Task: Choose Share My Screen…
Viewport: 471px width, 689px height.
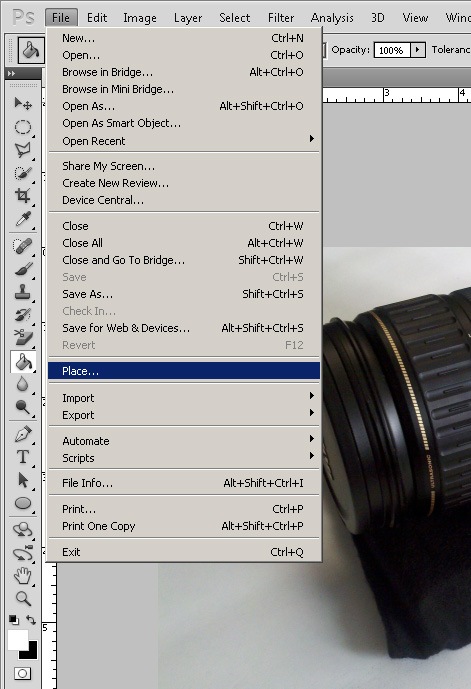Action: (184, 166)
